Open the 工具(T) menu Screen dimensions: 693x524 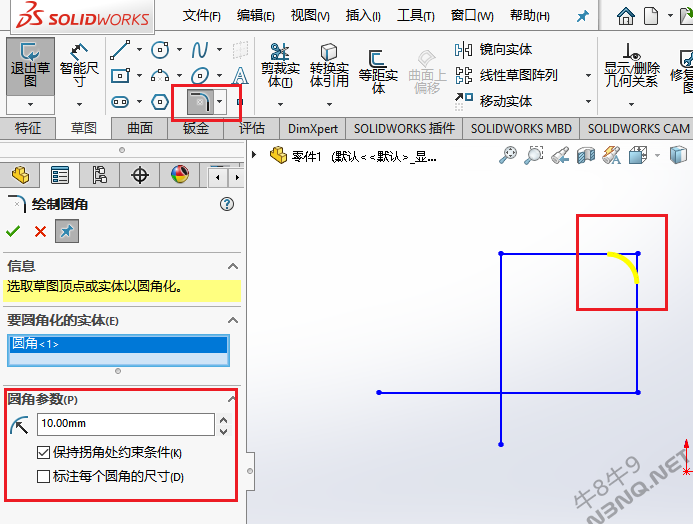pyautogui.click(x=415, y=16)
